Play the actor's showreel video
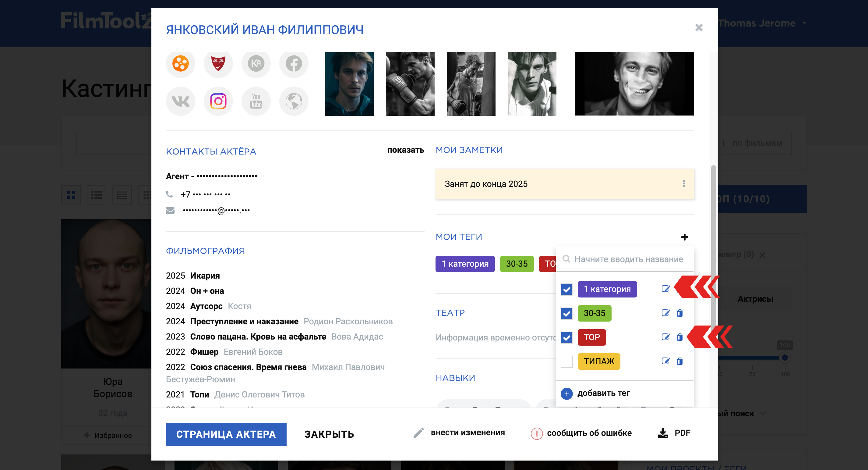The height and width of the screenshot is (470, 868). [634, 84]
